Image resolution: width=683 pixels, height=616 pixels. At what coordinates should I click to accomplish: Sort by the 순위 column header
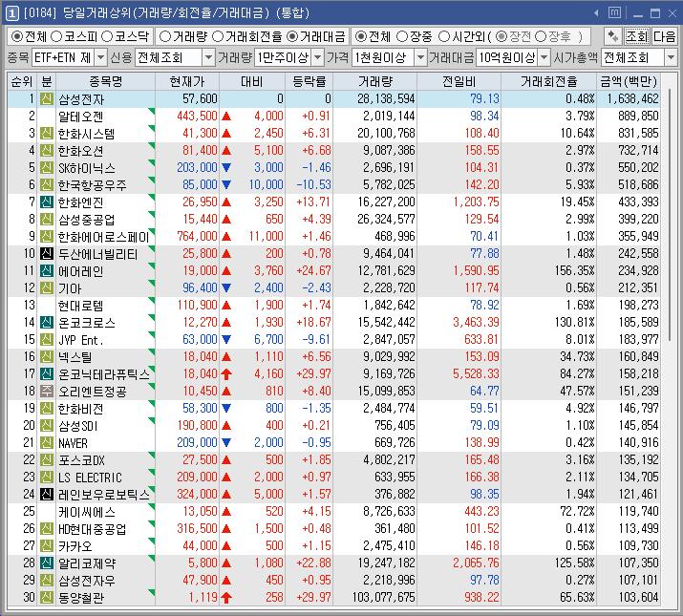click(x=22, y=82)
